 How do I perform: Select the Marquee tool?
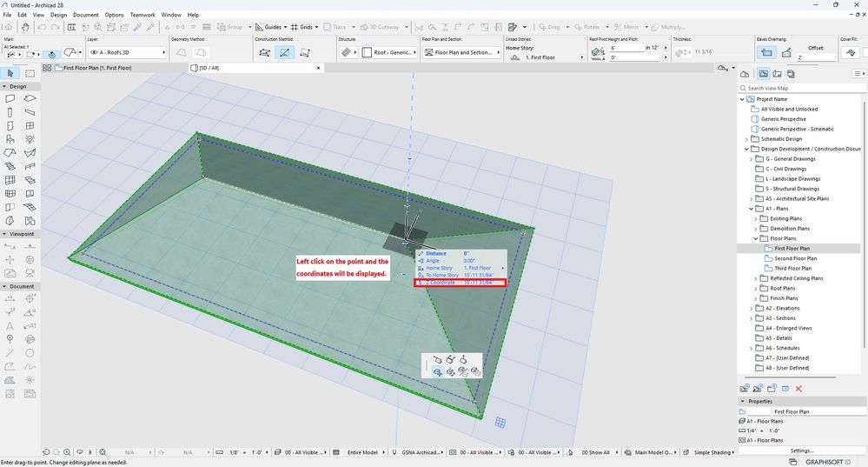coord(30,74)
